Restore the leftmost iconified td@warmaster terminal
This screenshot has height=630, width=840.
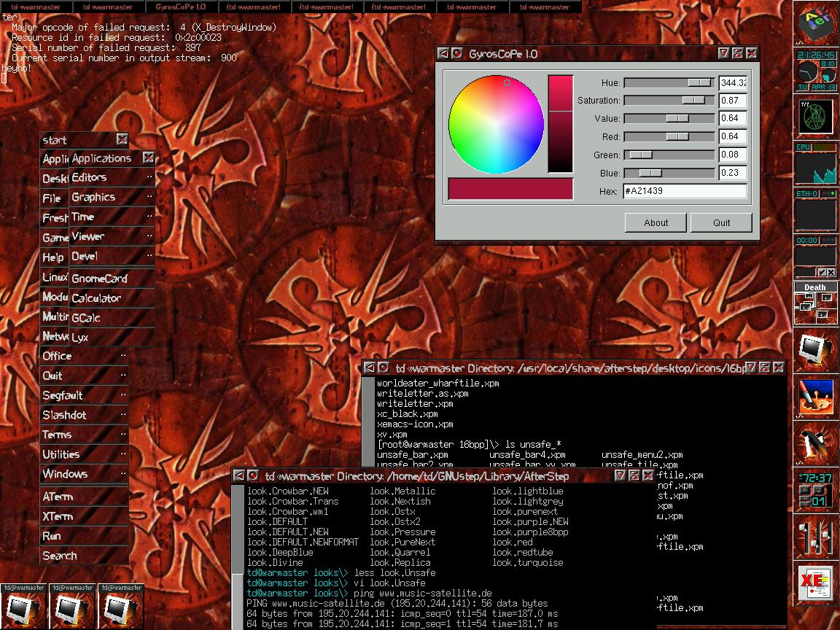click(x=23, y=607)
